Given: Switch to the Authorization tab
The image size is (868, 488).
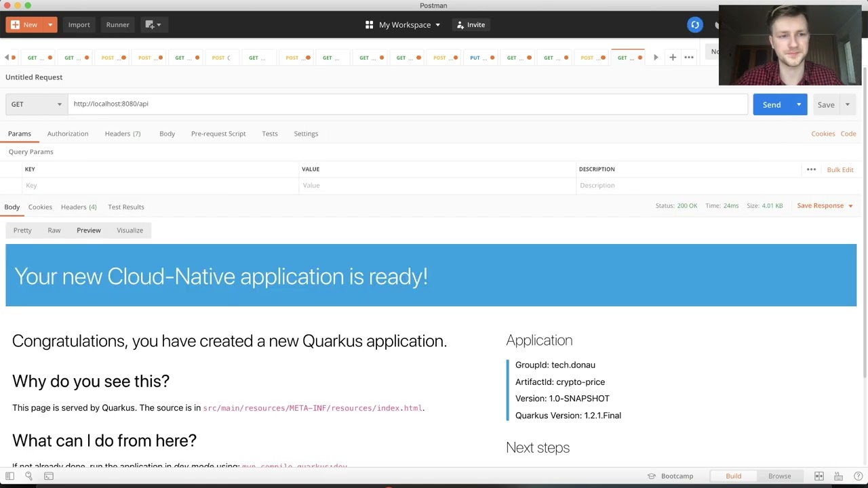Looking at the screenshot, I should [68, 134].
